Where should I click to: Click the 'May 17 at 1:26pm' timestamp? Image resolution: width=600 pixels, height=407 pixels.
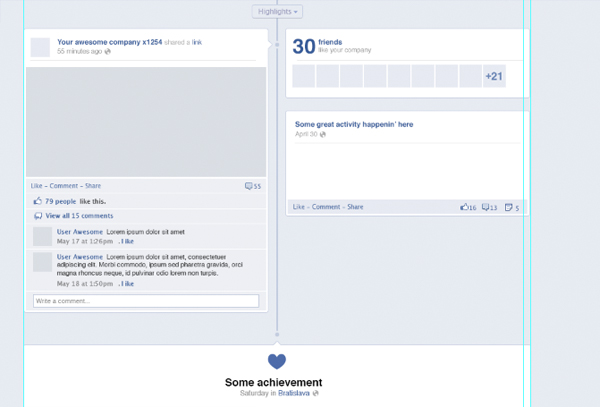(x=85, y=241)
